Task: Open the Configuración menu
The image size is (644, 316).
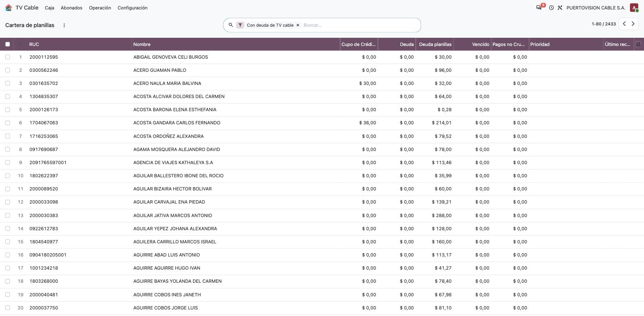Action: point(132,8)
